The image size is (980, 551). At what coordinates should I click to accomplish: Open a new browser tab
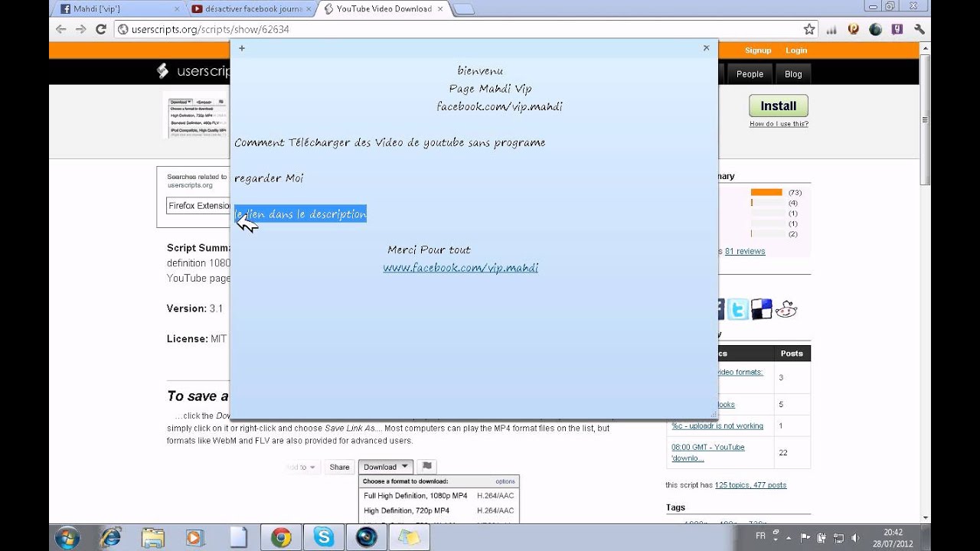pyautogui.click(x=464, y=9)
